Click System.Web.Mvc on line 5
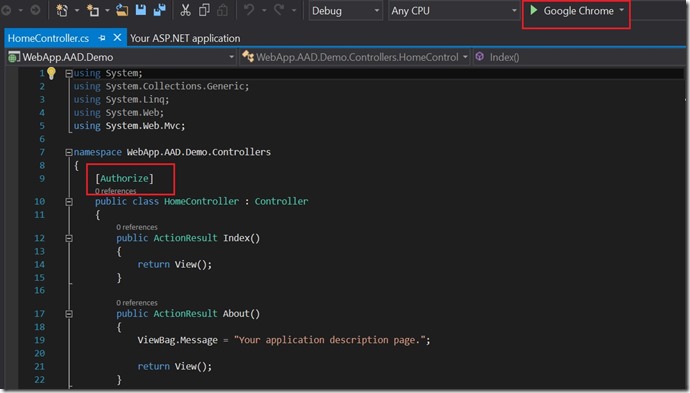The image size is (690, 393). tap(143, 126)
